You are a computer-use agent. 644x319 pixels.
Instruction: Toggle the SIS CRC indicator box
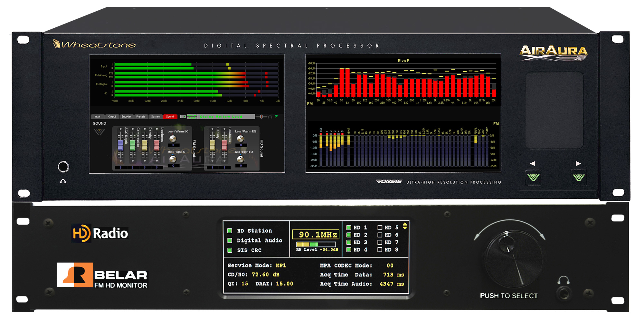[230, 250]
